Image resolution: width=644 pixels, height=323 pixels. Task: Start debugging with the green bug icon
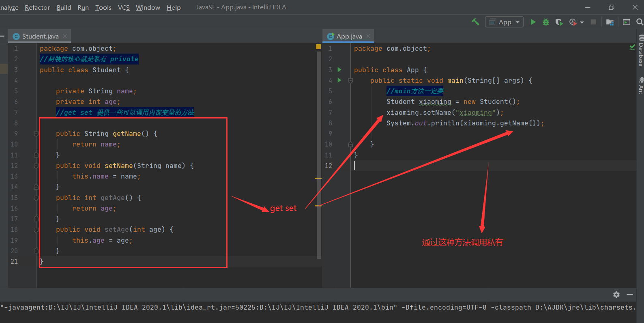tap(546, 22)
